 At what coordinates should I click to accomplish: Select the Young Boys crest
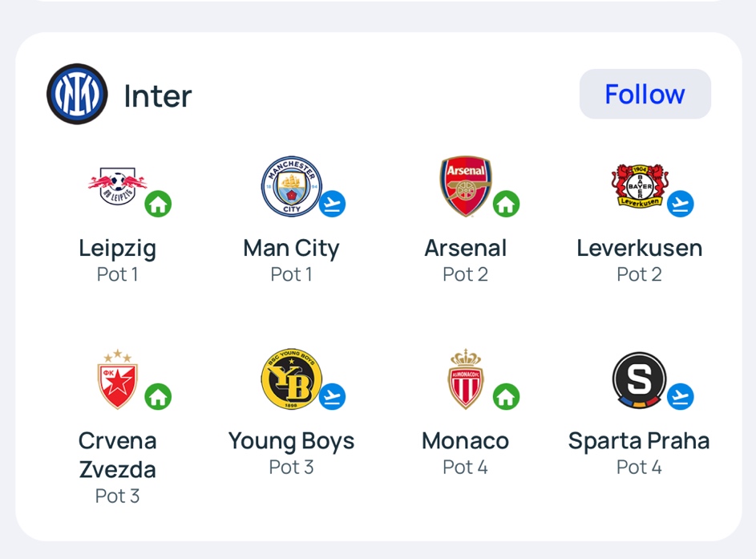[292, 379]
